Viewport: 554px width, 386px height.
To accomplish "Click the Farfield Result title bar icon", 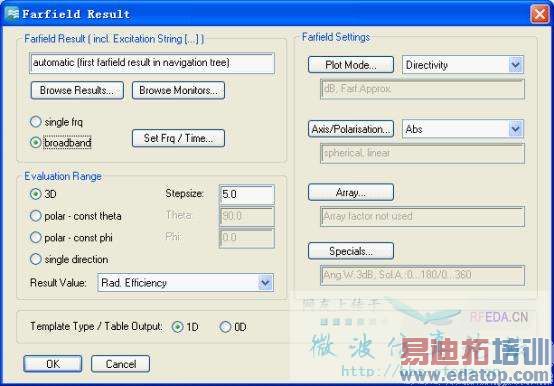I will pyautogui.click(x=12, y=14).
